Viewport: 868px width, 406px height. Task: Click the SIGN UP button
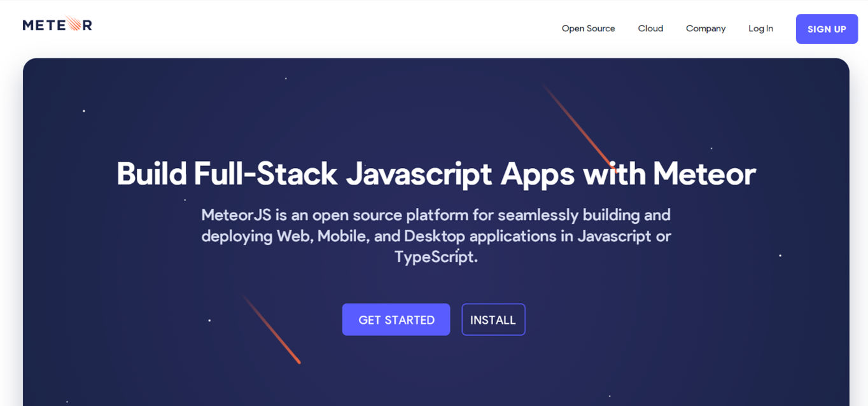[827, 29]
